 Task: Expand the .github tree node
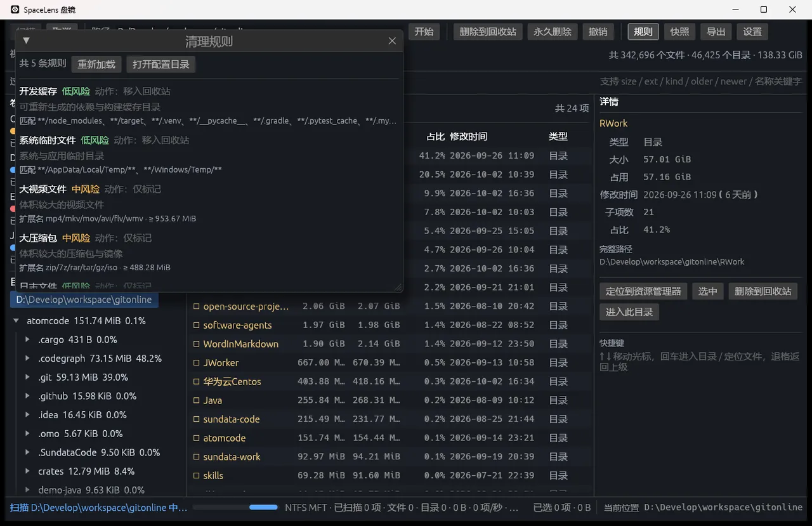(27, 396)
